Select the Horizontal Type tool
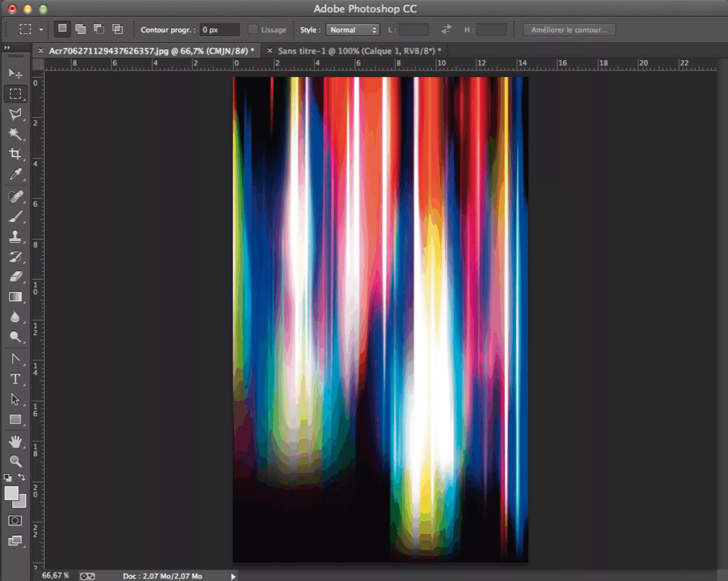The width and height of the screenshot is (728, 581). click(15, 379)
